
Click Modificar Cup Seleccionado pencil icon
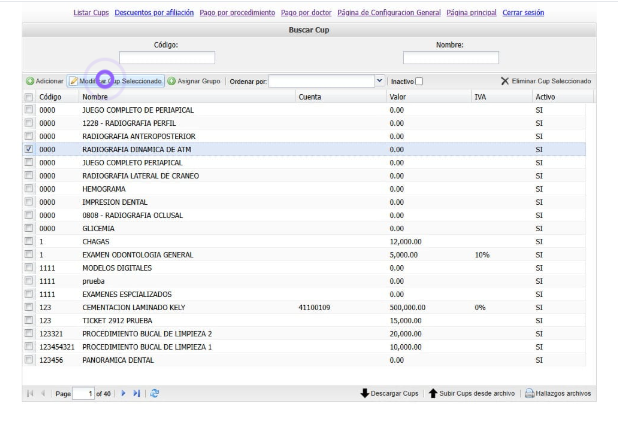pos(73,80)
